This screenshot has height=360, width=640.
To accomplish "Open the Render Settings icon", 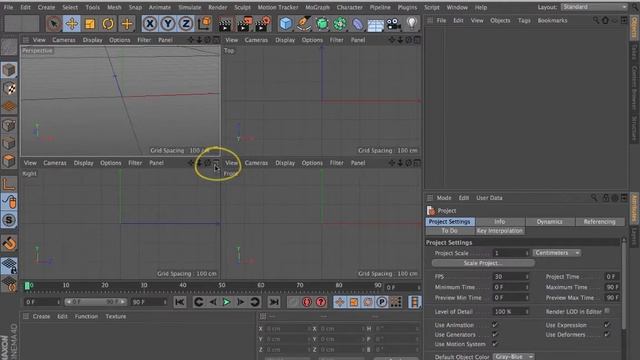I will [x=262, y=24].
